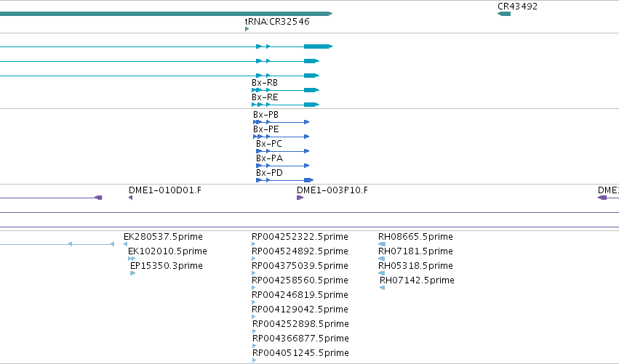Select the RH08665.5prime arrow glyph
The height and width of the screenshot is (364, 619).
click(x=381, y=244)
